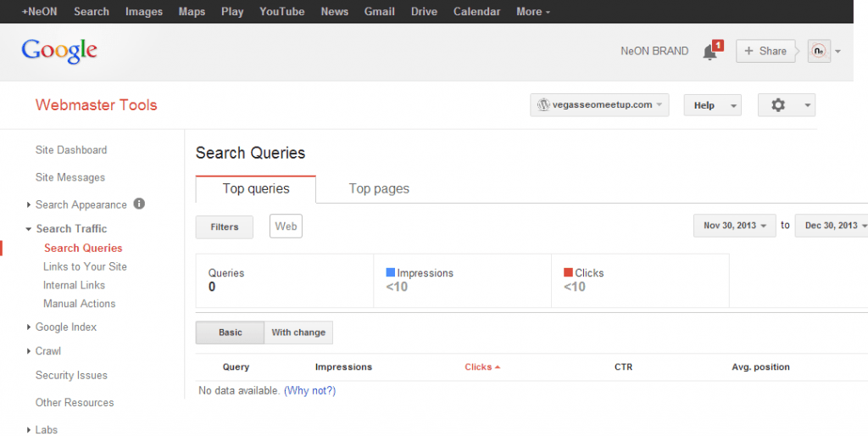Image resolution: width=868 pixels, height=436 pixels.
Task: Click the Search Appearance info icon
Action: pyautogui.click(x=139, y=204)
